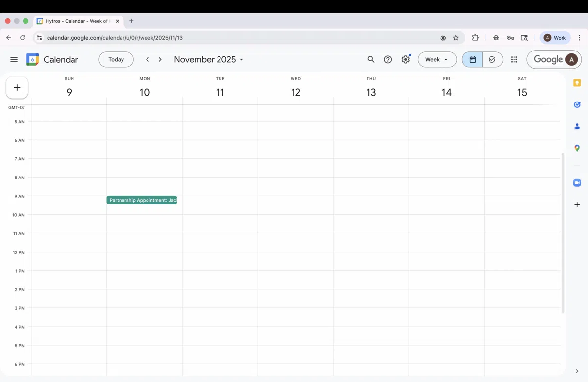Screen dimensions: 588x382
Task: Open Google Tasks in side panel
Action: point(577,104)
